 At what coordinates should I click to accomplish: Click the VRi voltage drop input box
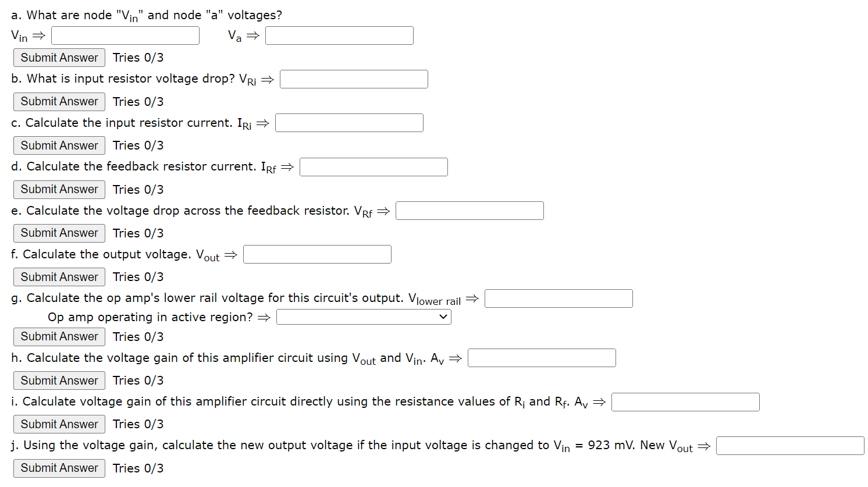coord(353,79)
